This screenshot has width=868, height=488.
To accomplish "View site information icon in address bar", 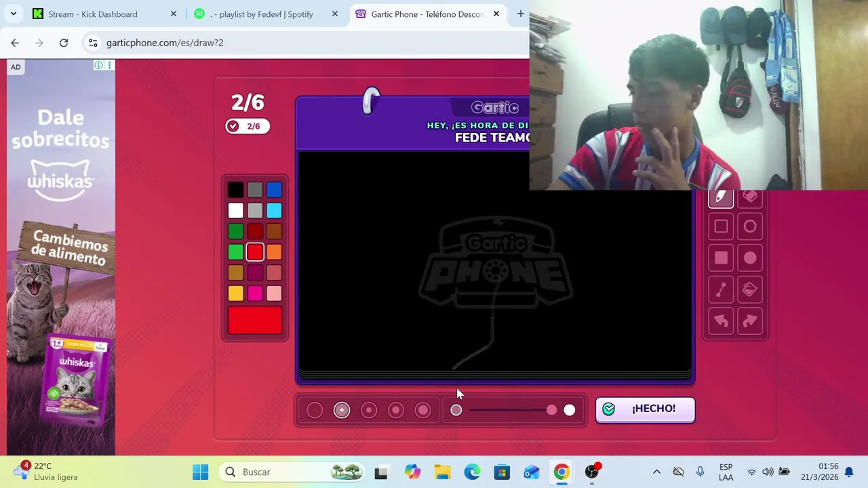I will point(93,43).
